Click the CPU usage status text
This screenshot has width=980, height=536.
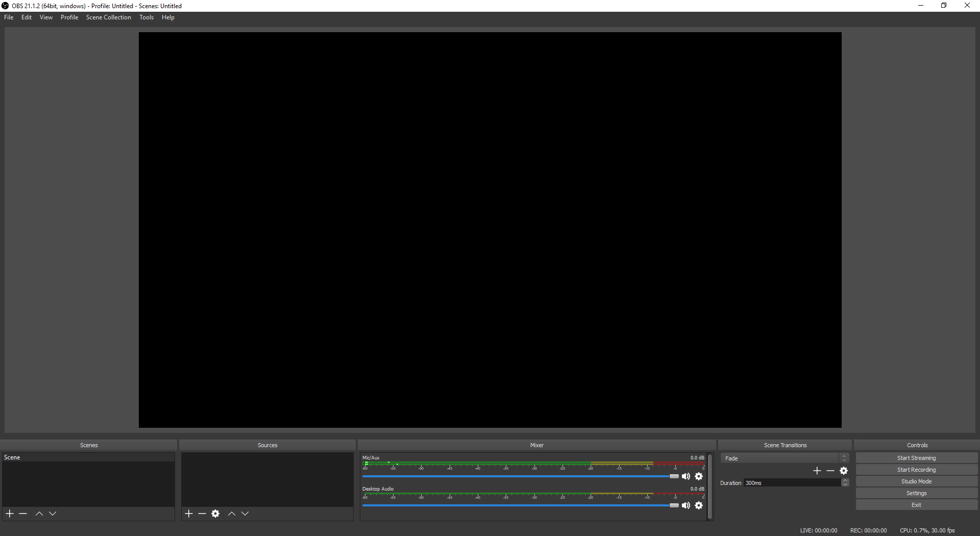point(927,530)
